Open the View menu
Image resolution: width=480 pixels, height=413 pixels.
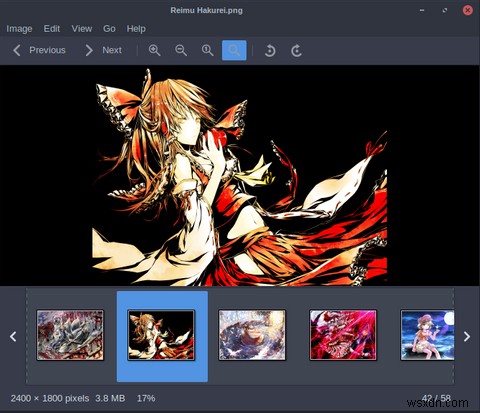point(82,29)
